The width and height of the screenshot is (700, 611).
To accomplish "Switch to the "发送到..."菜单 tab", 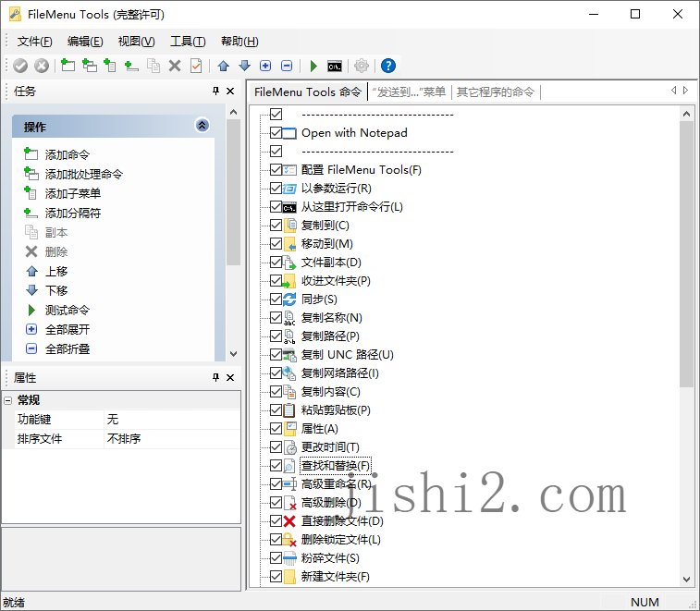I will point(409,92).
